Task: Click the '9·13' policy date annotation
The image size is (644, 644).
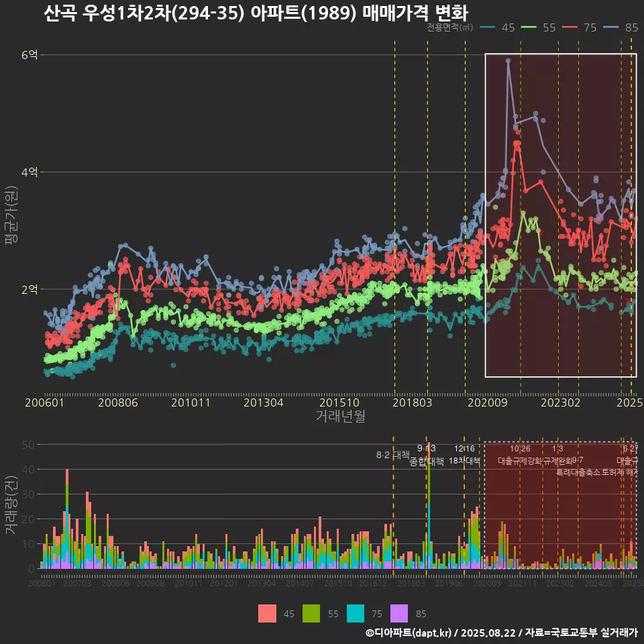Action: [427, 449]
